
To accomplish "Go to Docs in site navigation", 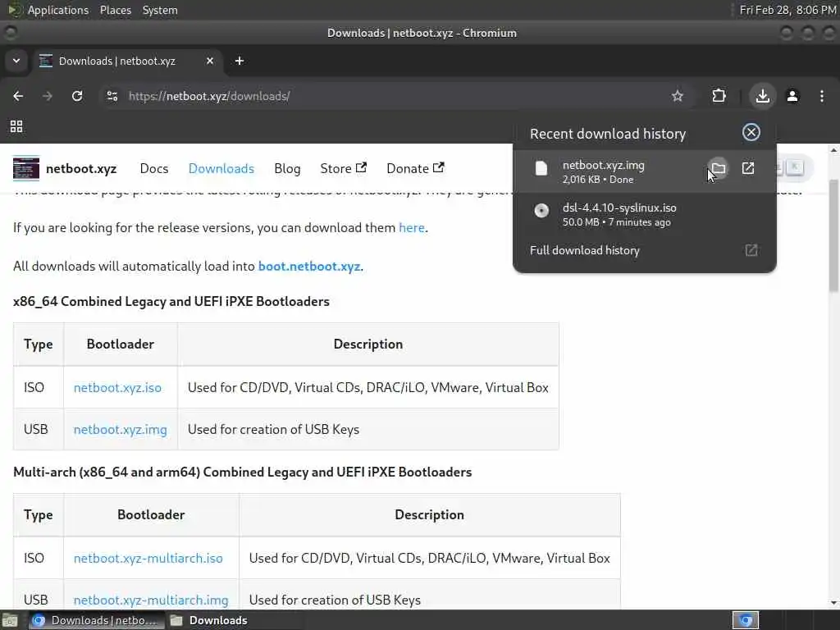I will 154,168.
